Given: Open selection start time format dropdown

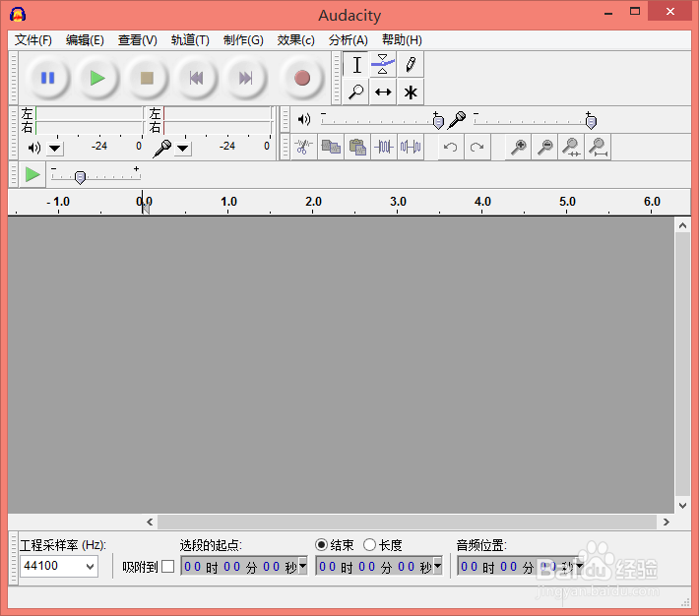Looking at the screenshot, I should (302, 566).
